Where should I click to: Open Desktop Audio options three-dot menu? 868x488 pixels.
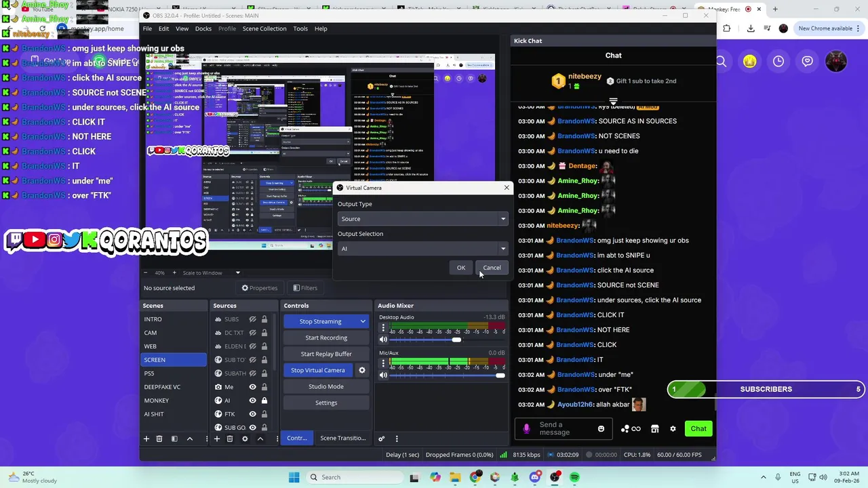pyautogui.click(x=383, y=328)
